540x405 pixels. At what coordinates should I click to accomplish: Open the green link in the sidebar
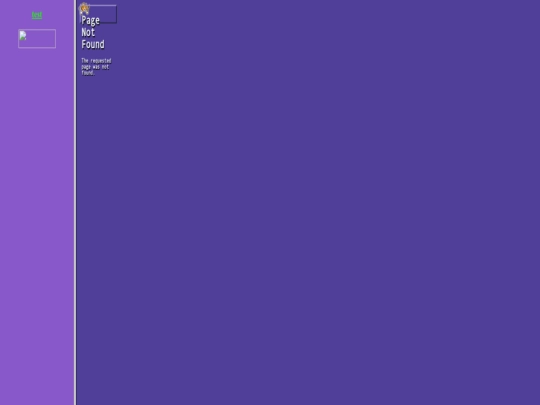37,15
